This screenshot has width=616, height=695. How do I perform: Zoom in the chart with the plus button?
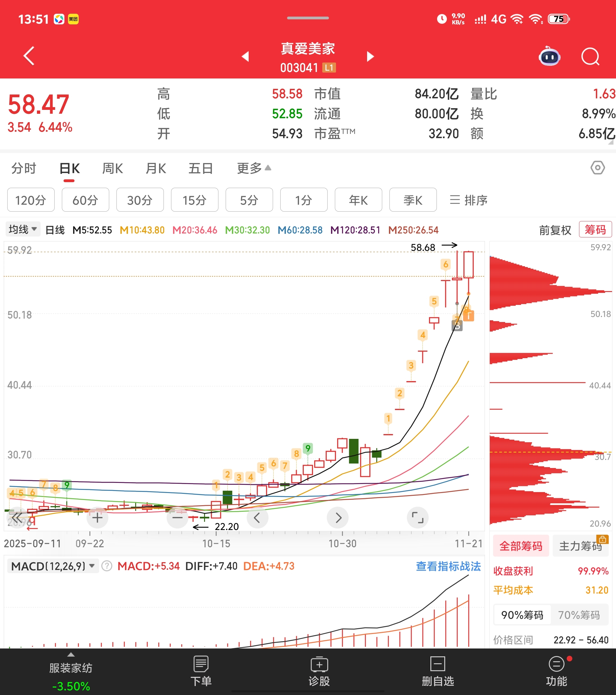97,518
